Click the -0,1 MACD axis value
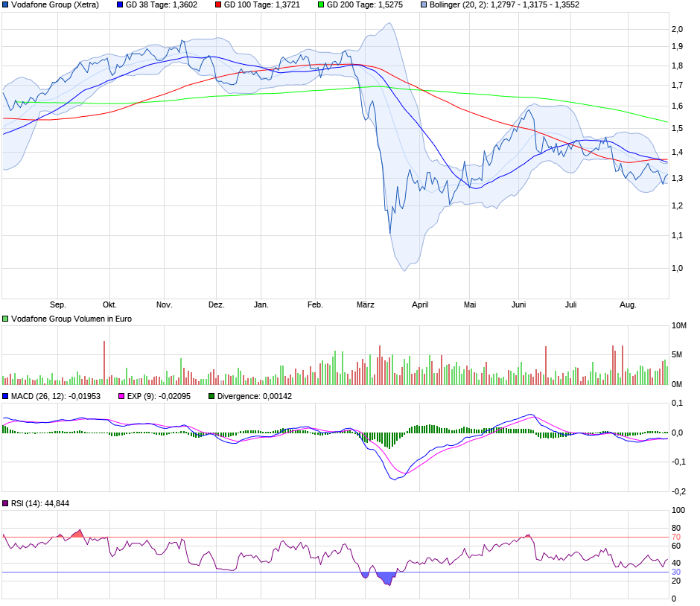 pyautogui.click(x=678, y=462)
